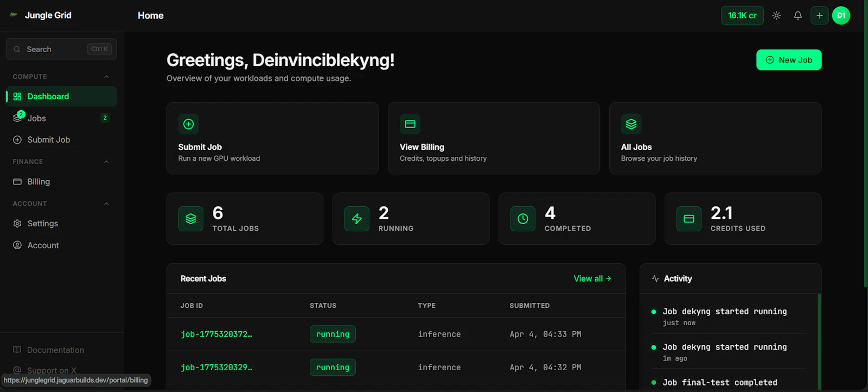Image resolution: width=868 pixels, height=392 pixels.
Task: Click the STATUS column header
Action: point(323,306)
